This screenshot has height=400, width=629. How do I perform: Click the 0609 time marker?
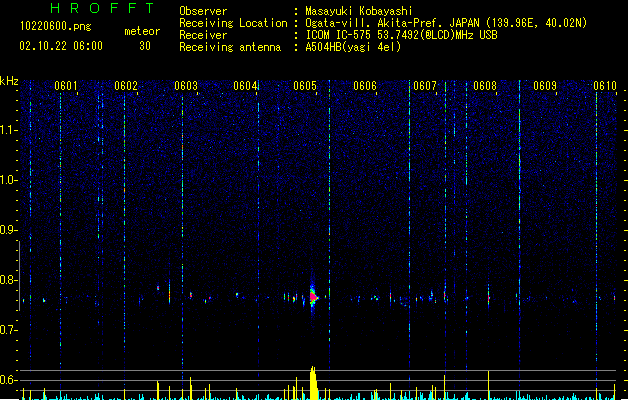pos(545,86)
